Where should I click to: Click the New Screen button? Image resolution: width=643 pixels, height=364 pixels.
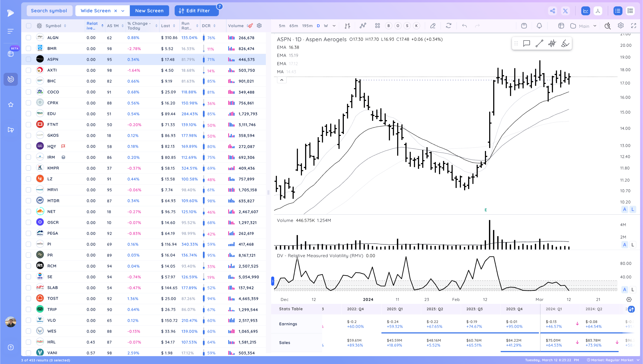149,11
